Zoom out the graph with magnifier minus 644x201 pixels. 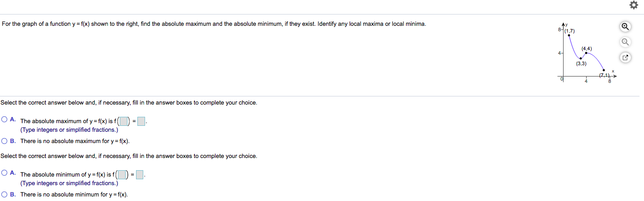pos(625,42)
